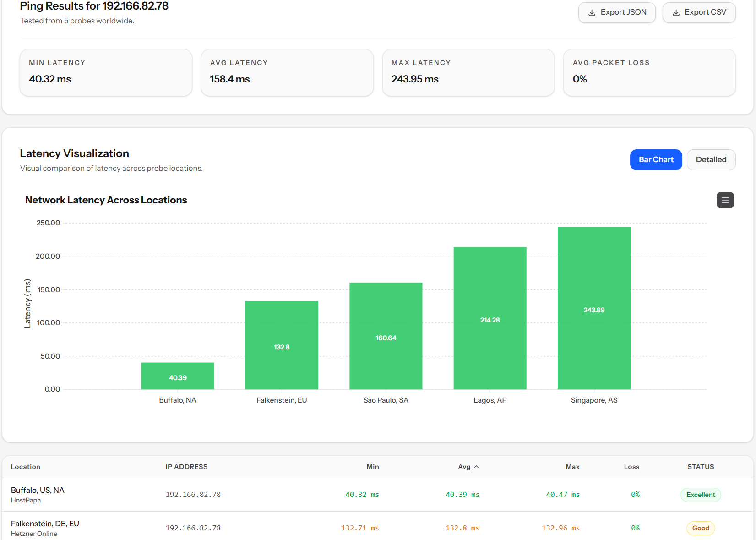Click the 'Tested from 5 probes worldwide' text
The height and width of the screenshot is (540, 756).
77,21
